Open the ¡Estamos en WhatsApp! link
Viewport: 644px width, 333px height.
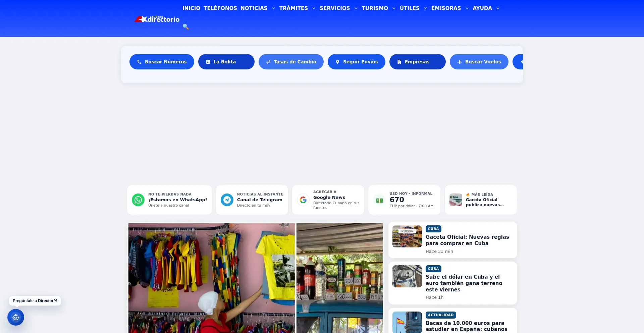178,200
